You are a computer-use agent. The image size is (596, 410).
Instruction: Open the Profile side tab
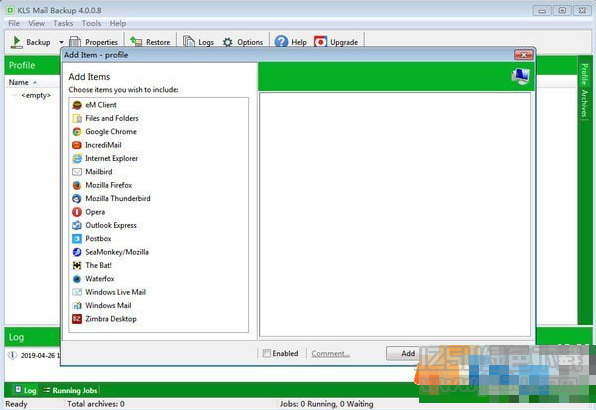(584, 74)
